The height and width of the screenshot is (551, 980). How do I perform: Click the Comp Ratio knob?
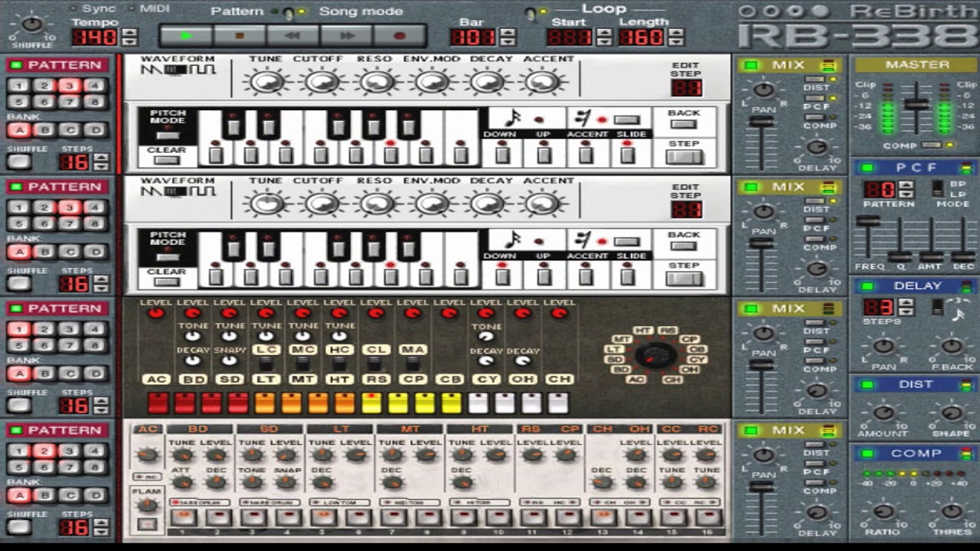883,510
